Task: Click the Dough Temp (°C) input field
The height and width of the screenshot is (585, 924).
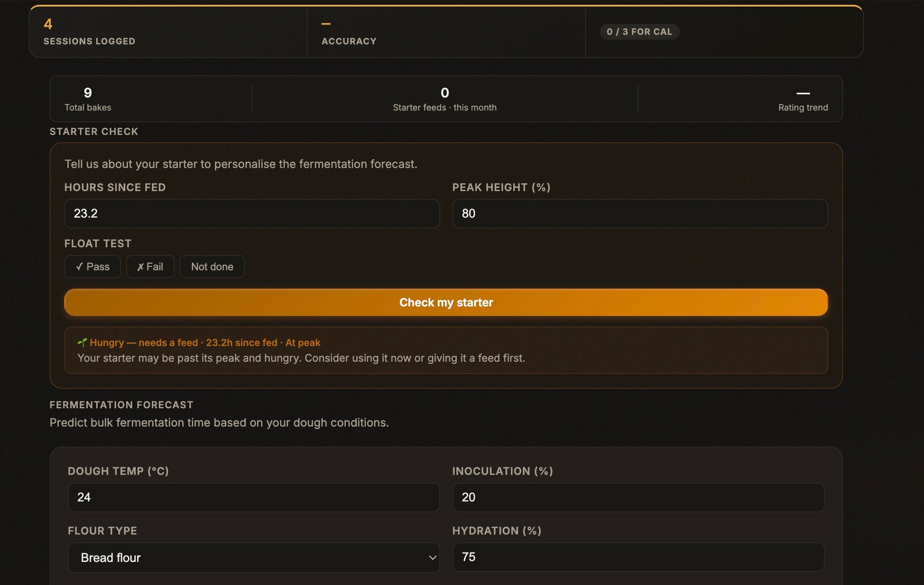Action: (x=254, y=497)
